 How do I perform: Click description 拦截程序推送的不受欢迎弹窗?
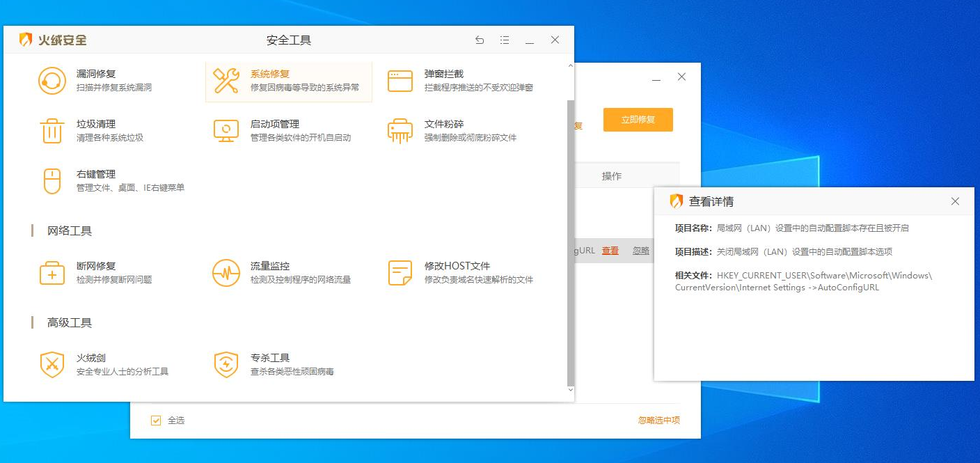(x=479, y=88)
